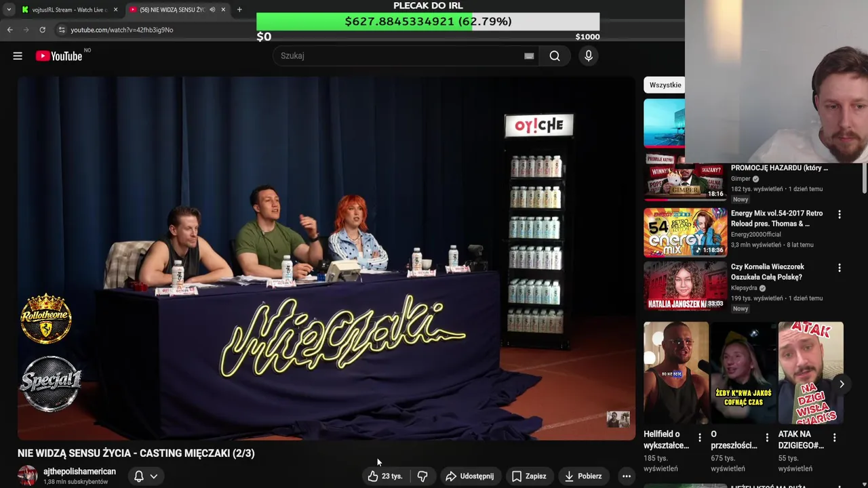Open a new browser tab
Screen dimensions: 868x488
(239, 9)
